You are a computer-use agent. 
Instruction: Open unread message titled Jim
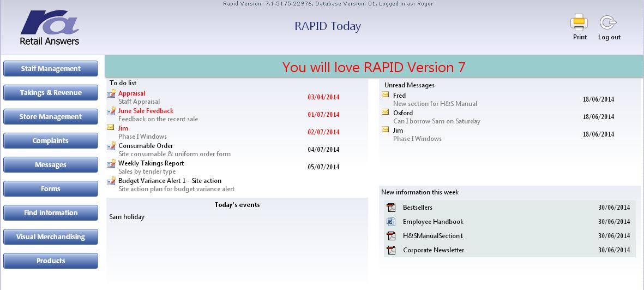398,131
